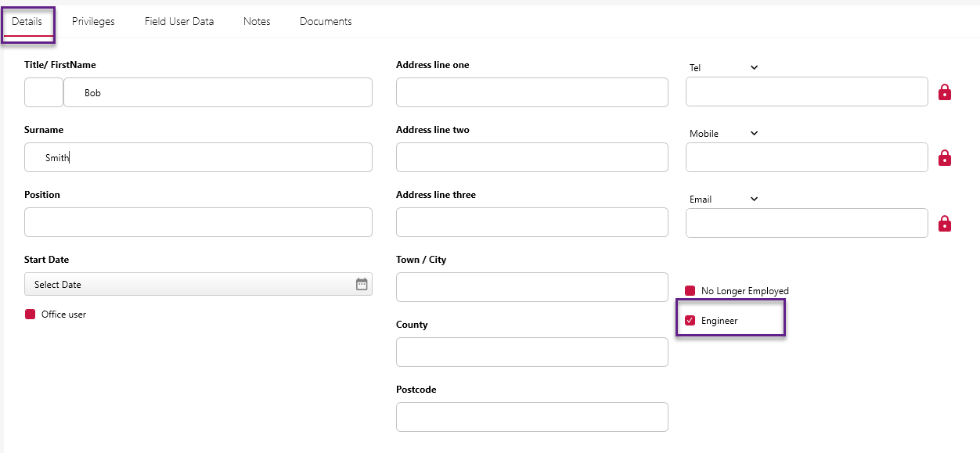Screen dimensions: 980x453
Task: Enable the Office user checkbox
Action: point(29,314)
